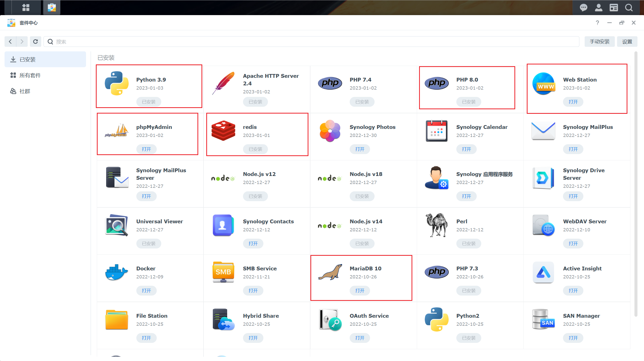Open the help question mark button
This screenshot has height=361, width=644.
tap(597, 23)
